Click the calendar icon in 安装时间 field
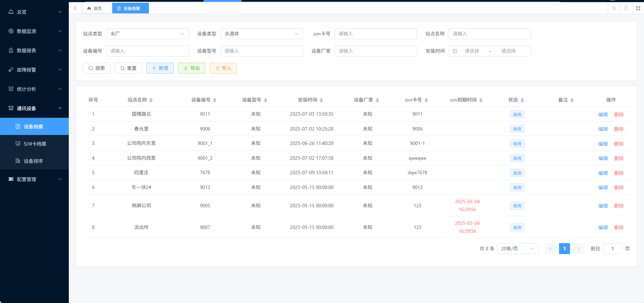The image size is (644, 303). pos(455,51)
